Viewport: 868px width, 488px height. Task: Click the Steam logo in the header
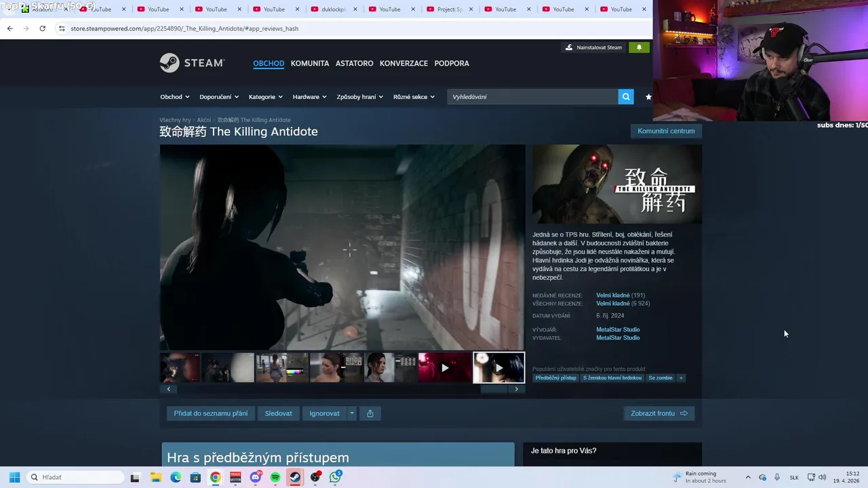pos(192,63)
